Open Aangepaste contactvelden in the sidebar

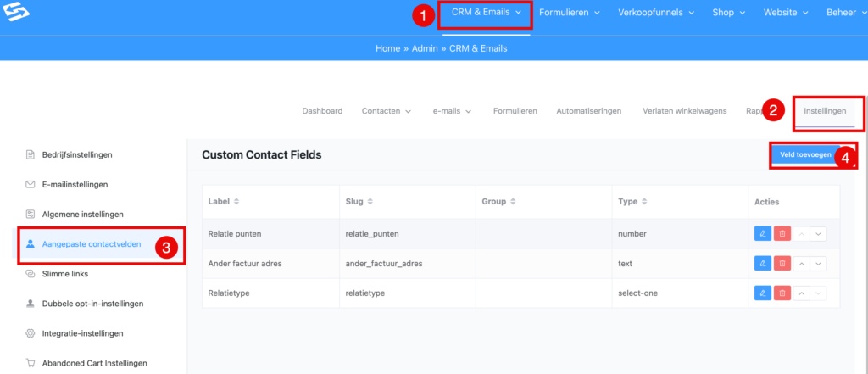(94, 244)
